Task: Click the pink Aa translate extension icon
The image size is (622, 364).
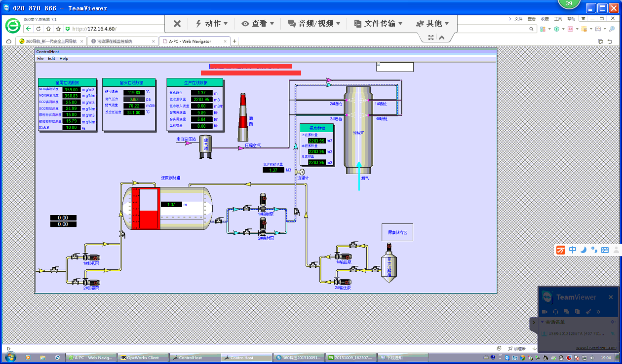Action: click(571, 29)
